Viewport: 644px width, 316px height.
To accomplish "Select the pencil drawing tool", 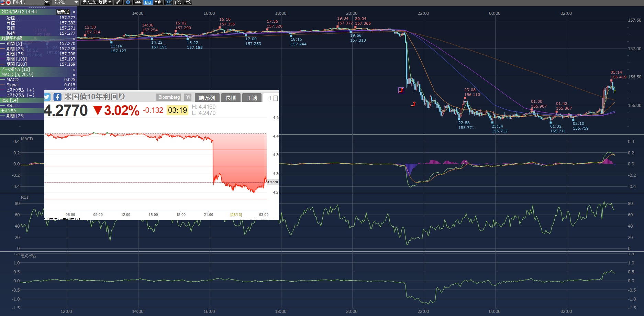I will (118, 2).
